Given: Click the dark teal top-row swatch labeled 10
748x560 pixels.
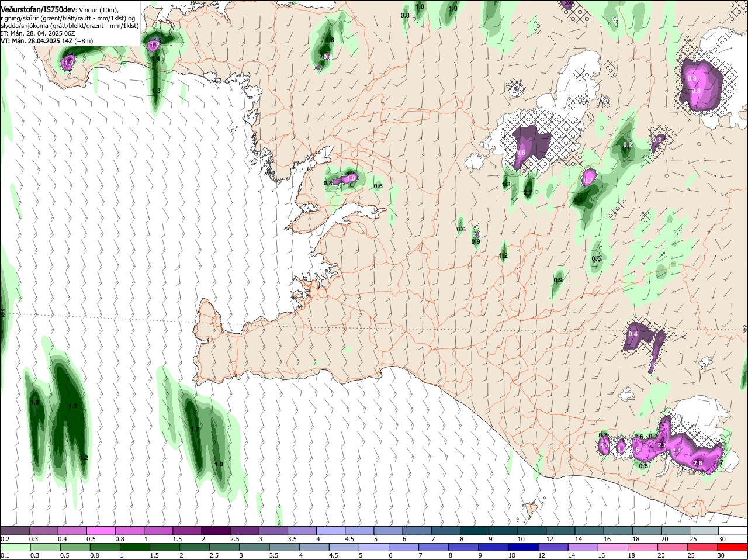Looking at the screenshot, I should point(532,531).
